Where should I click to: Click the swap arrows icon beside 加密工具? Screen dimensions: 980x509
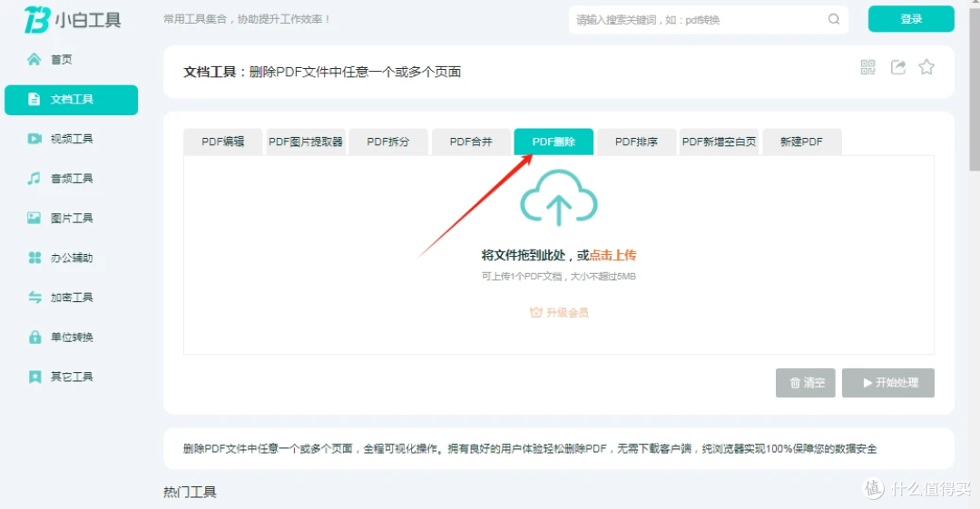[34, 297]
